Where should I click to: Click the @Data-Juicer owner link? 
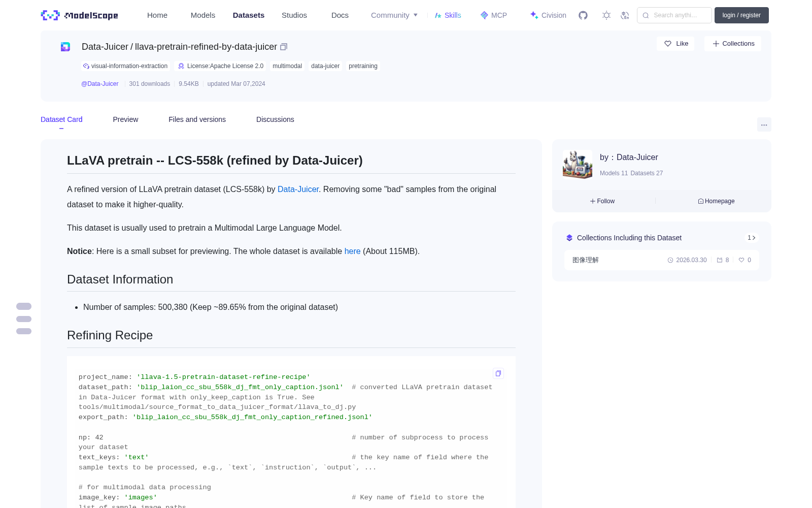pyautogui.click(x=100, y=84)
